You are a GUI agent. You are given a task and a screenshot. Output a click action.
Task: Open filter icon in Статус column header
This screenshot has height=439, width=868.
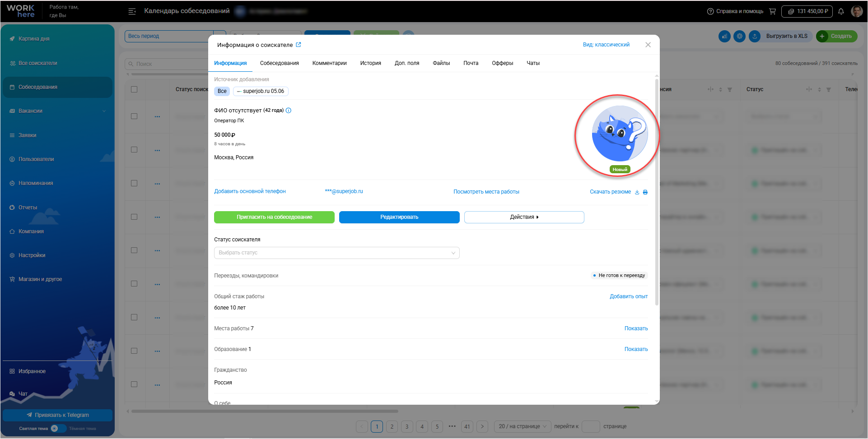coord(829,89)
